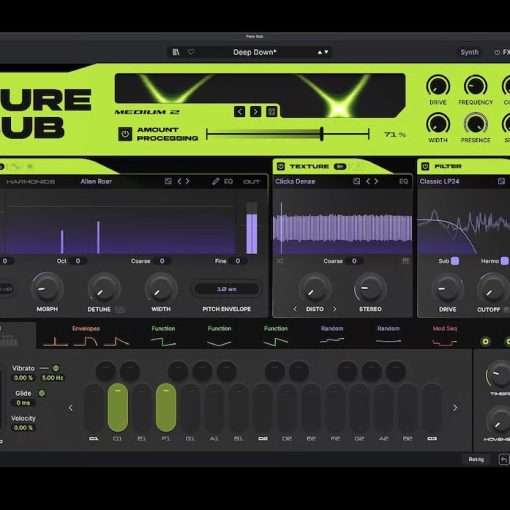Toggle the Glide enable dot
Image resolution: width=510 pixels, height=510 pixels.
(42, 393)
